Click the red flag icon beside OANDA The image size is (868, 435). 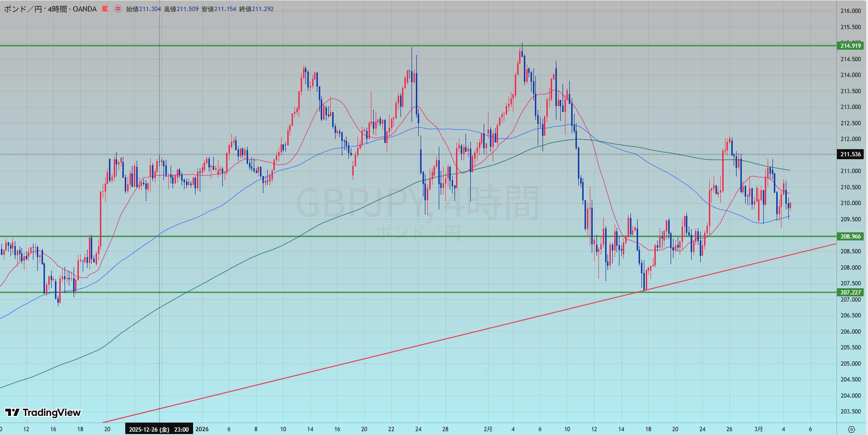105,9
